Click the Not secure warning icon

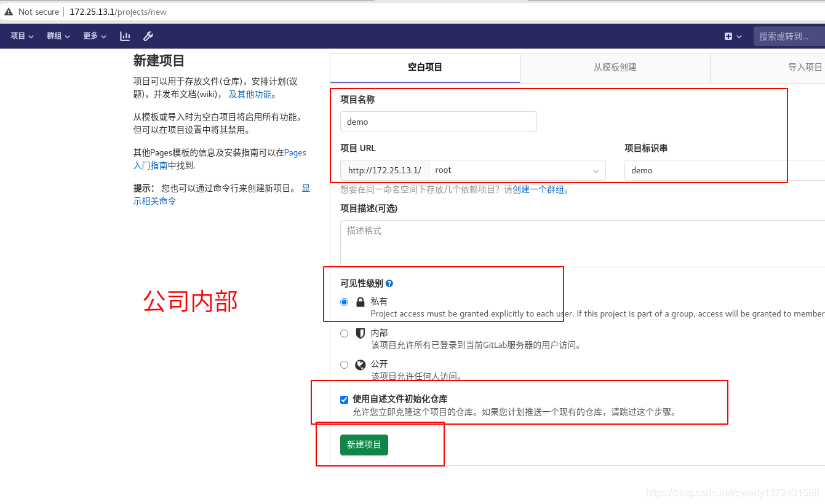pyautogui.click(x=9, y=12)
